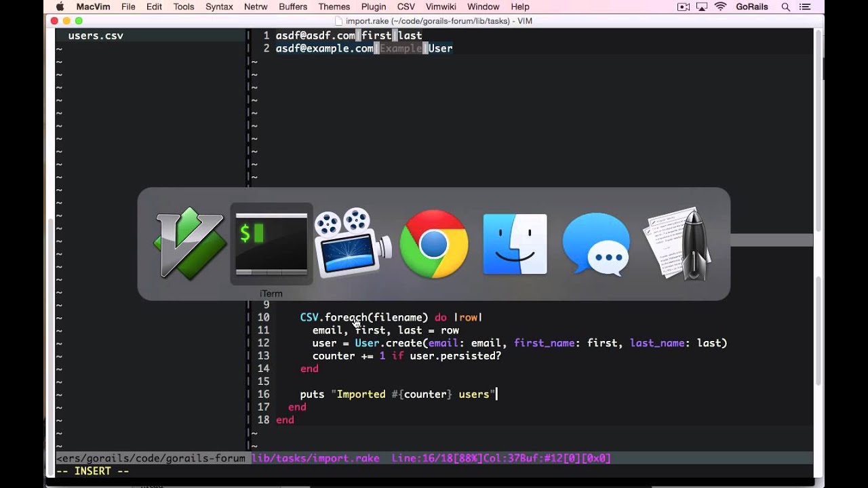This screenshot has height=488, width=868.
Task: Click the minimize button of the MacVim window
Action: (x=66, y=21)
